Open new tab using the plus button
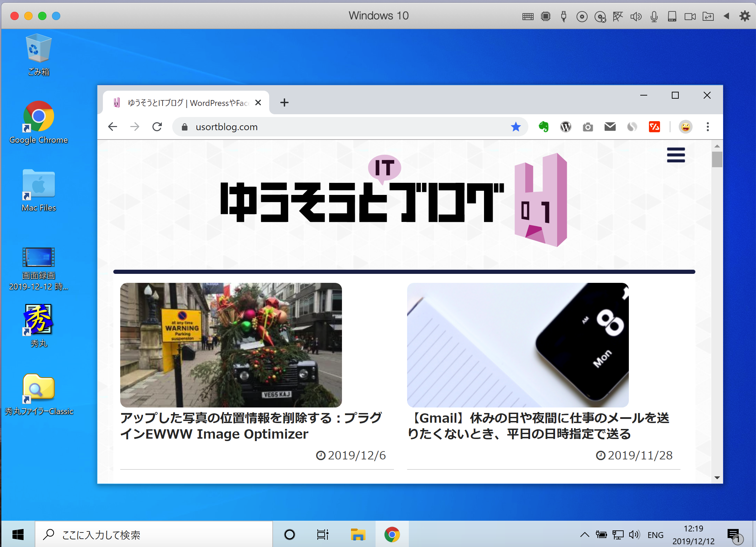This screenshot has height=547, width=756. (x=283, y=102)
